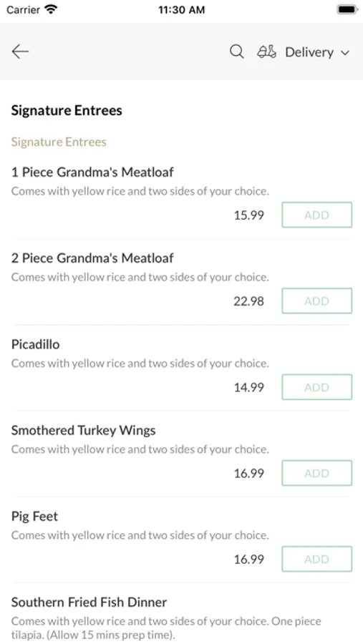The height and width of the screenshot is (644, 363).
Task: Tap the battery status icon
Action: [347, 9]
